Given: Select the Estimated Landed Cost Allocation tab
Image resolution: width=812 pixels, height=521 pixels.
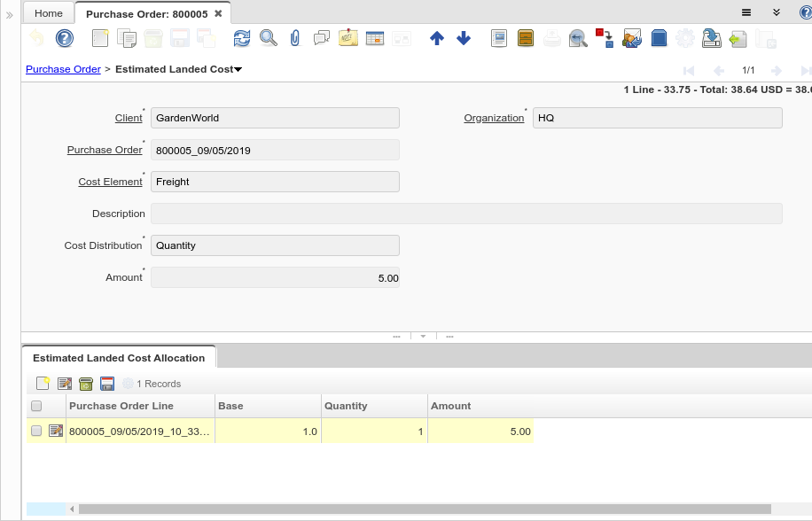Looking at the screenshot, I should [x=119, y=358].
